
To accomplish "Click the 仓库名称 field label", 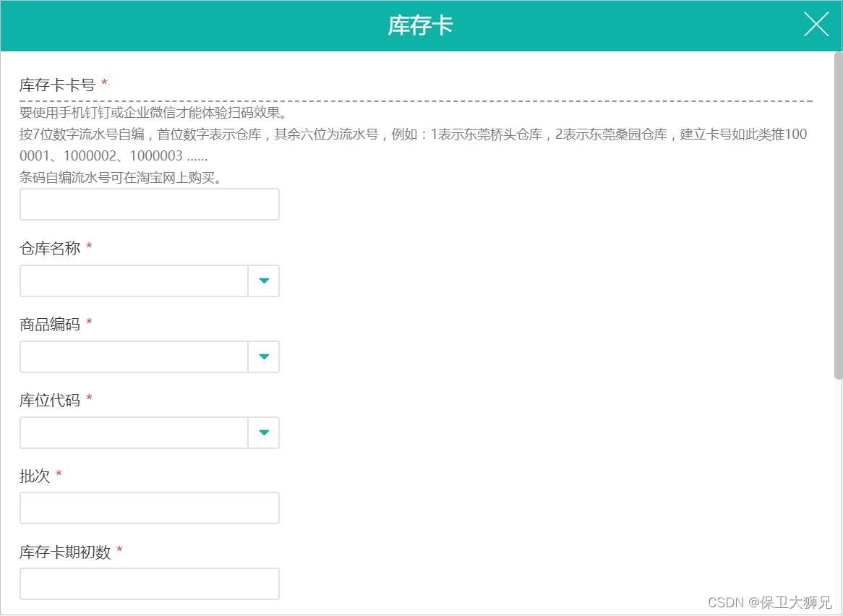I will [x=49, y=248].
